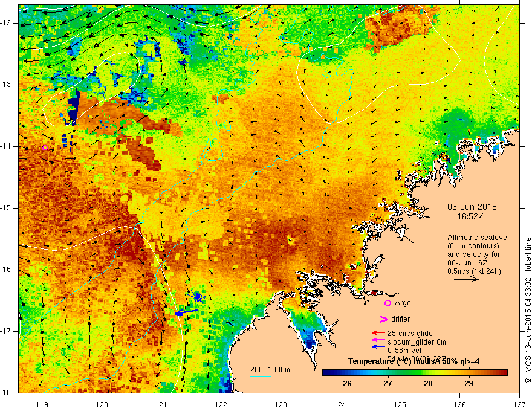Select the thick blue glider velocity arrow on map
This screenshot has width=532, height=411.
pos(186,312)
